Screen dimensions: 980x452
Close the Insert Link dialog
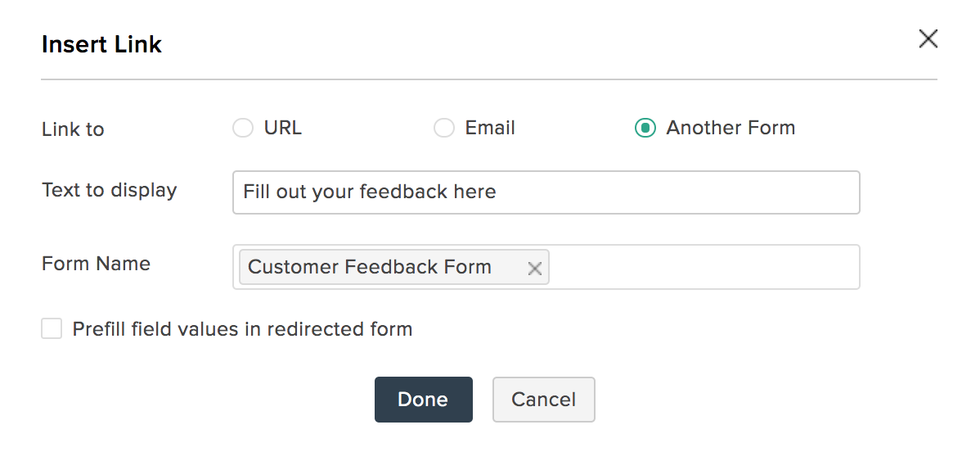[x=928, y=38]
